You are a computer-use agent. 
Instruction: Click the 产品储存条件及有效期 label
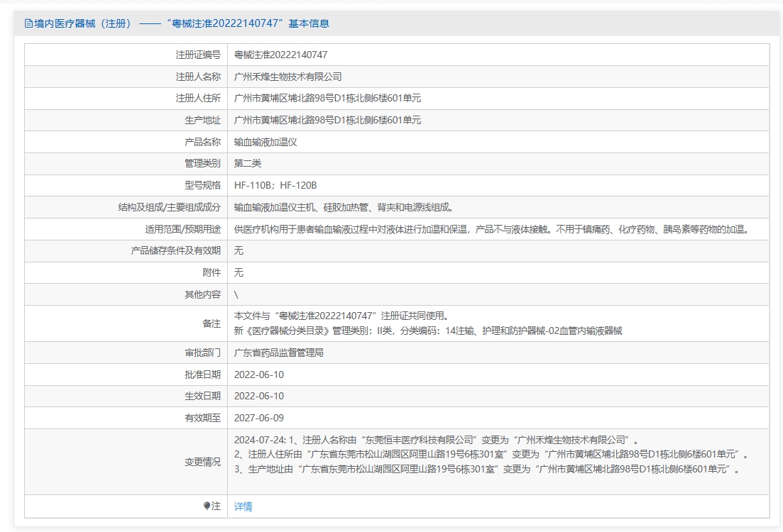tap(176, 251)
